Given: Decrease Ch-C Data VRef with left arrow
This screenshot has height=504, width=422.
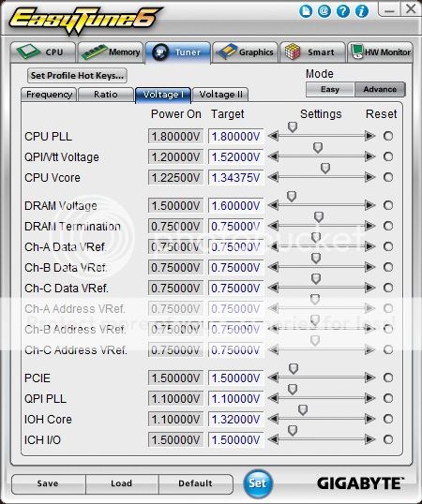Looking at the screenshot, I should coord(273,288).
